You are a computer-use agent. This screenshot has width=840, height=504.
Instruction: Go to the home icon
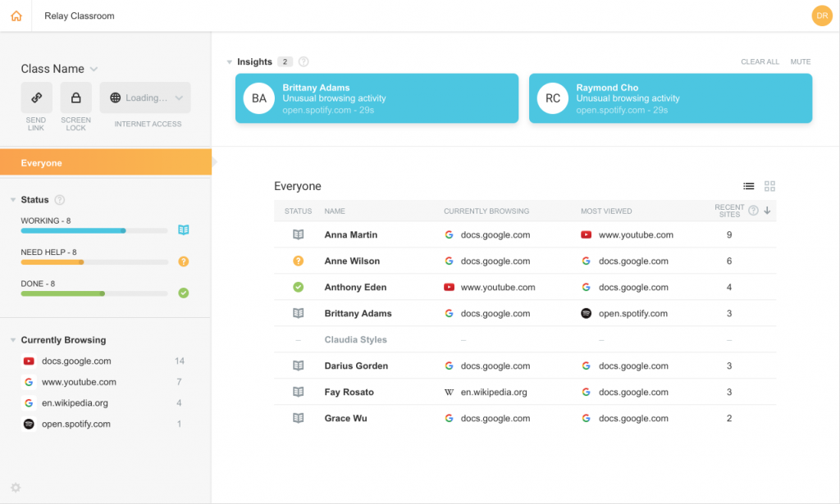click(16, 16)
